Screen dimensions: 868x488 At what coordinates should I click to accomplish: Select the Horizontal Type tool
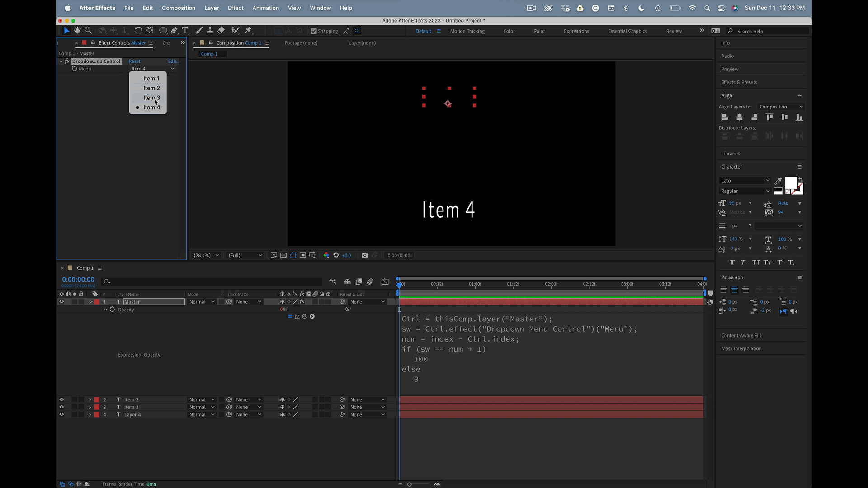(x=185, y=30)
